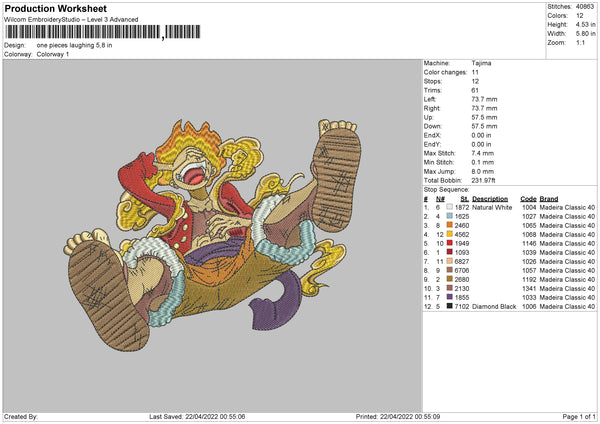
Task: Click the peach swatch beside 6827
Action: (449, 261)
